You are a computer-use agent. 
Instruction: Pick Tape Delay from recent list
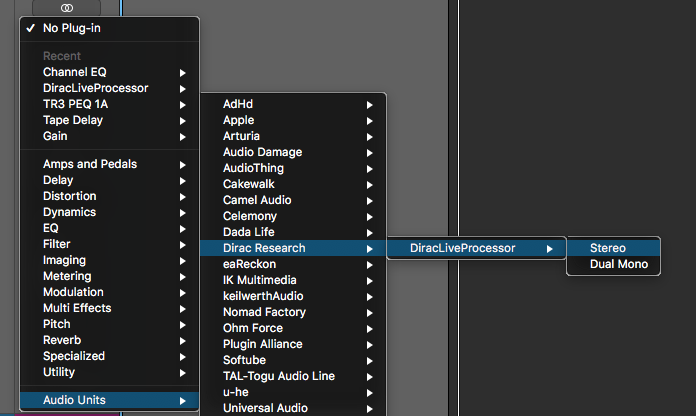[x=73, y=120]
